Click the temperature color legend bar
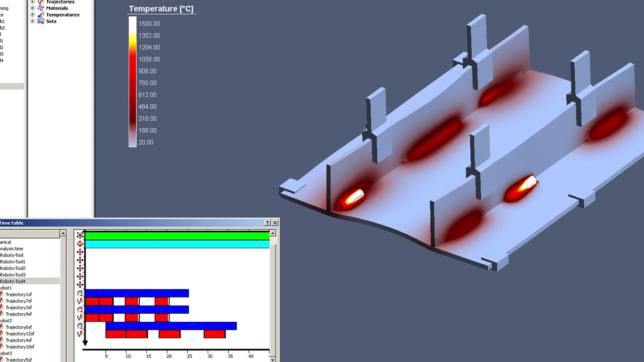Viewport: 644px width, 362px height. pos(132,81)
